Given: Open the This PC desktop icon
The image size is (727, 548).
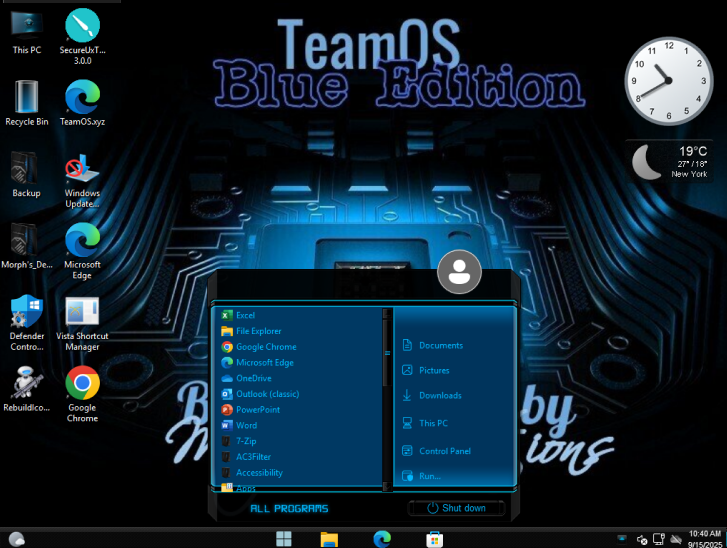Looking at the screenshot, I should tap(26, 32).
